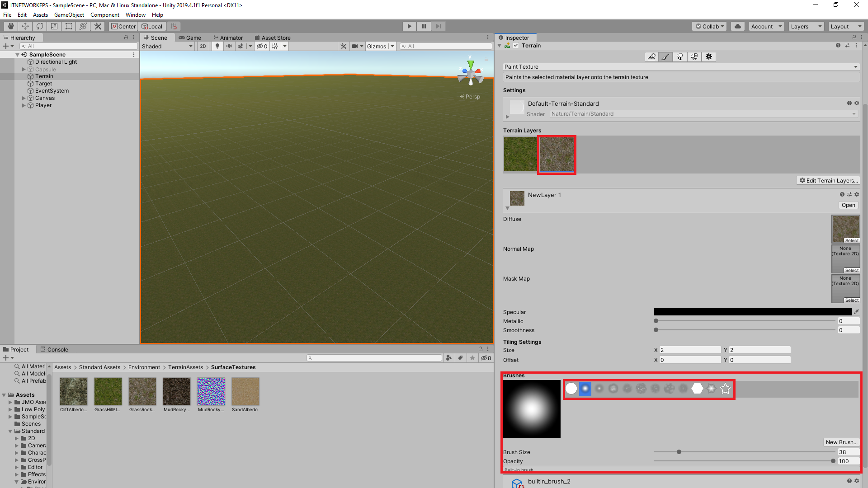Select the star-shaped brush

tap(725, 388)
